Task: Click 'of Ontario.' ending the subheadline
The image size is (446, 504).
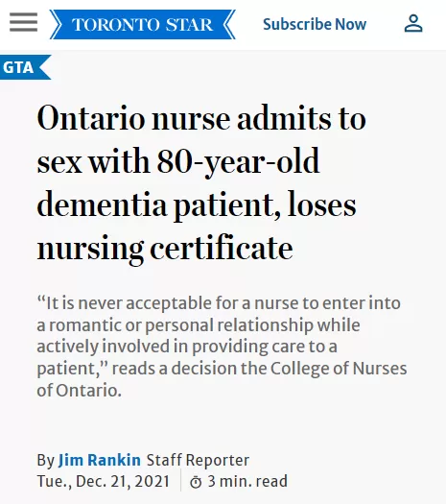Action: click(80, 391)
